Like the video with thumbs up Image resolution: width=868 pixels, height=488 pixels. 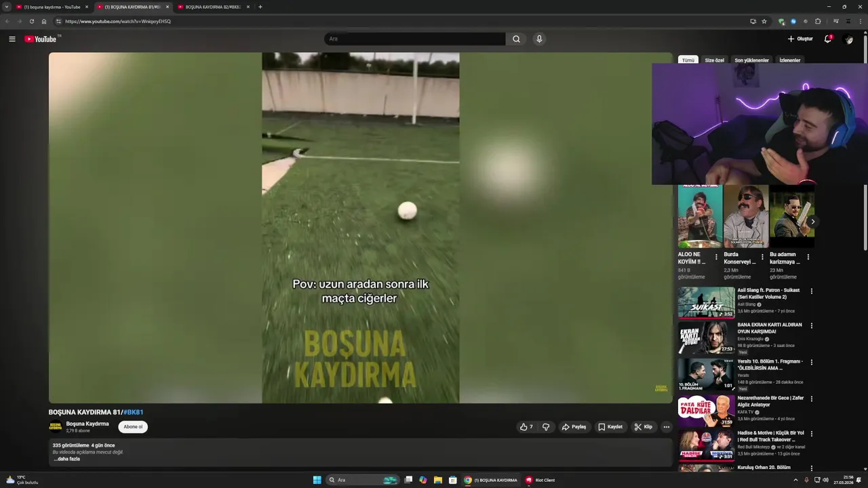(x=526, y=427)
